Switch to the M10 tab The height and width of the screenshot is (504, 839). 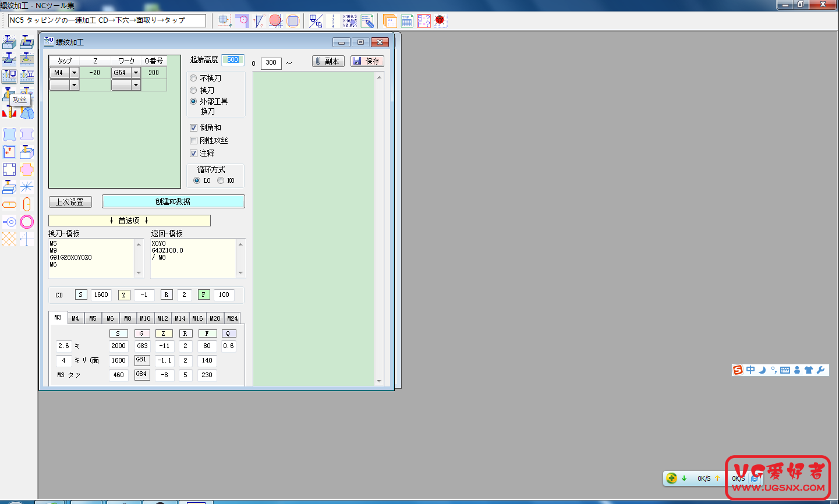tap(145, 318)
